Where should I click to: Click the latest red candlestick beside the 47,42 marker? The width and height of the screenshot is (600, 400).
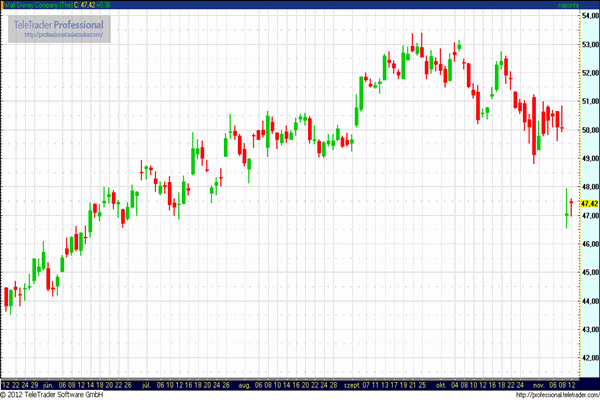[x=571, y=207]
